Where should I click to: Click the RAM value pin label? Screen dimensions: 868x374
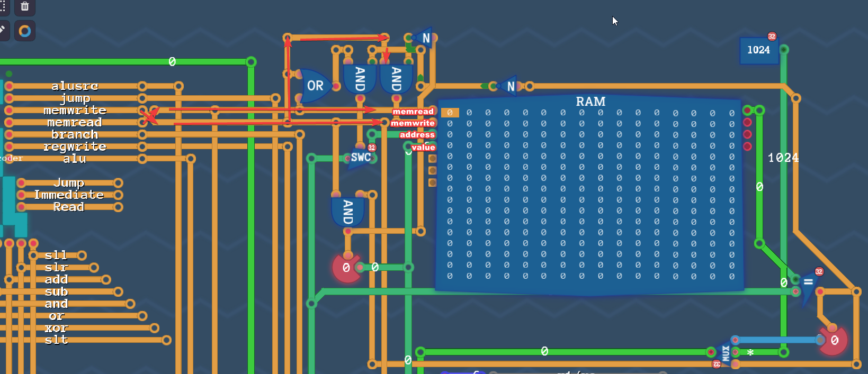pyautogui.click(x=423, y=147)
